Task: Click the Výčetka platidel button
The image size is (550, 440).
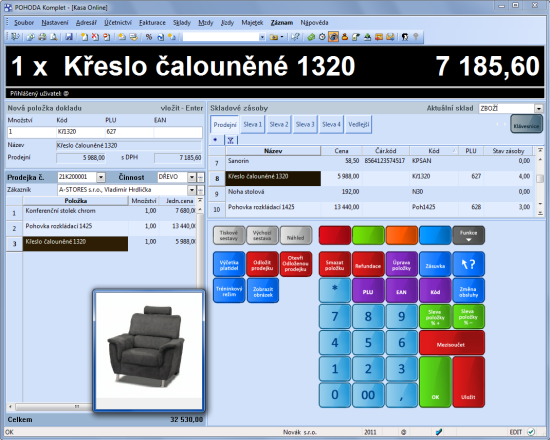Action: (229, 264)
